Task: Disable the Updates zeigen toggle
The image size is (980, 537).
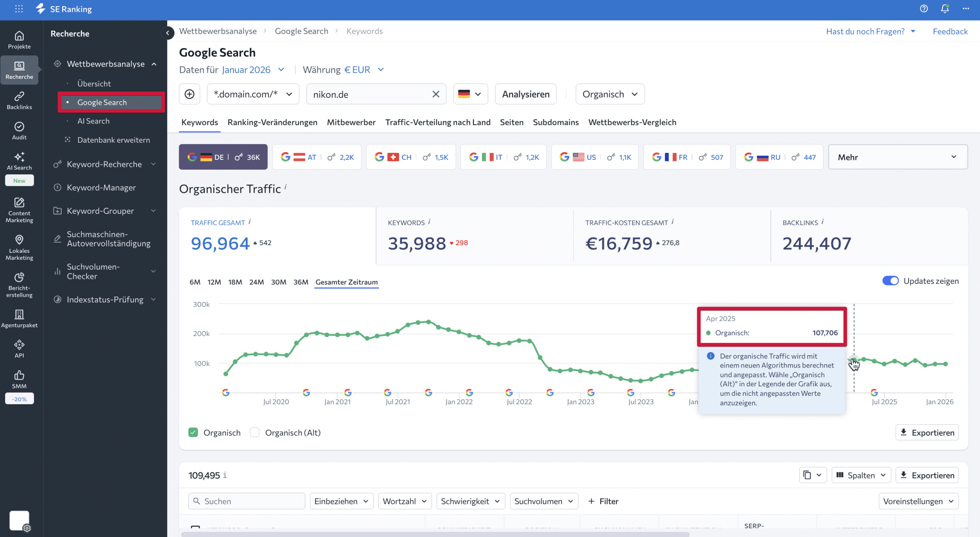Action: point(891,281)
